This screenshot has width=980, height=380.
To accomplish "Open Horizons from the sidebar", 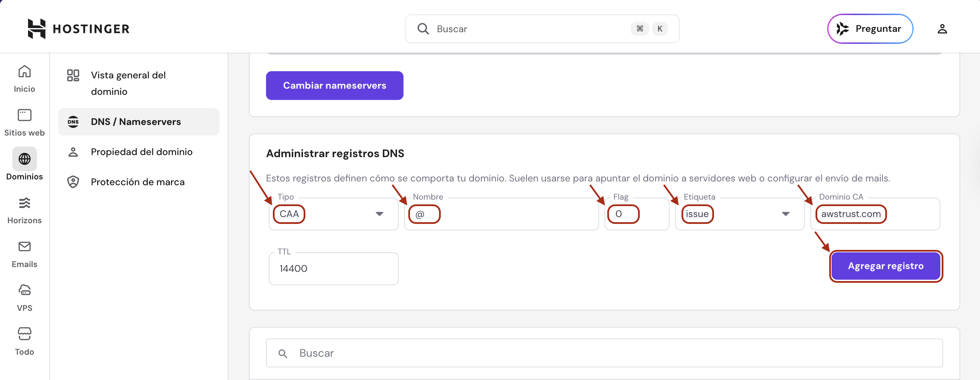I will click(24, 203).
